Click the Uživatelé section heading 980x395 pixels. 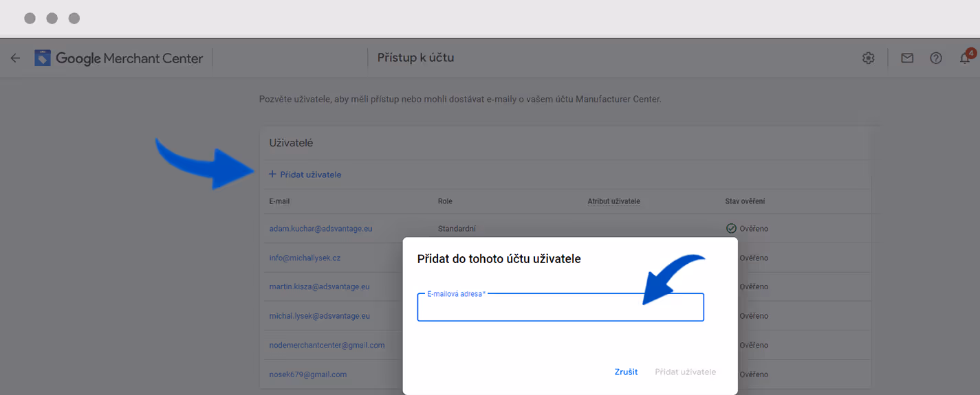(x=291, y=143)
